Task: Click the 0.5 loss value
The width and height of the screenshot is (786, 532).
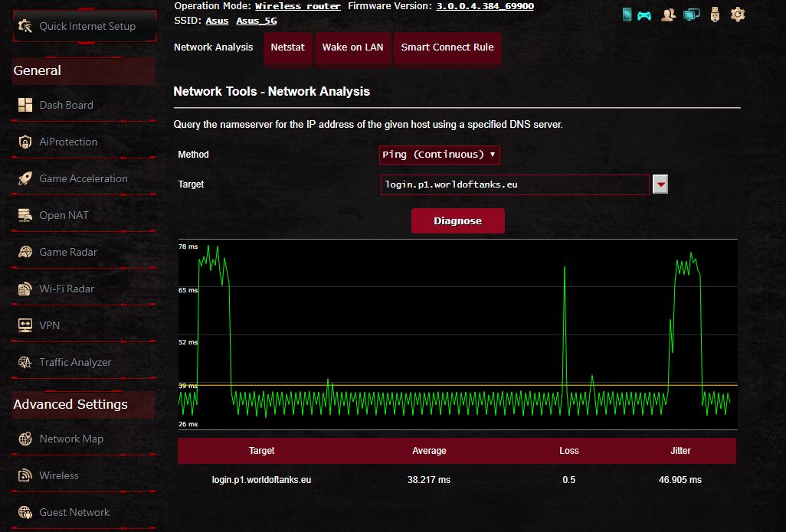Action: coord(569,480)
